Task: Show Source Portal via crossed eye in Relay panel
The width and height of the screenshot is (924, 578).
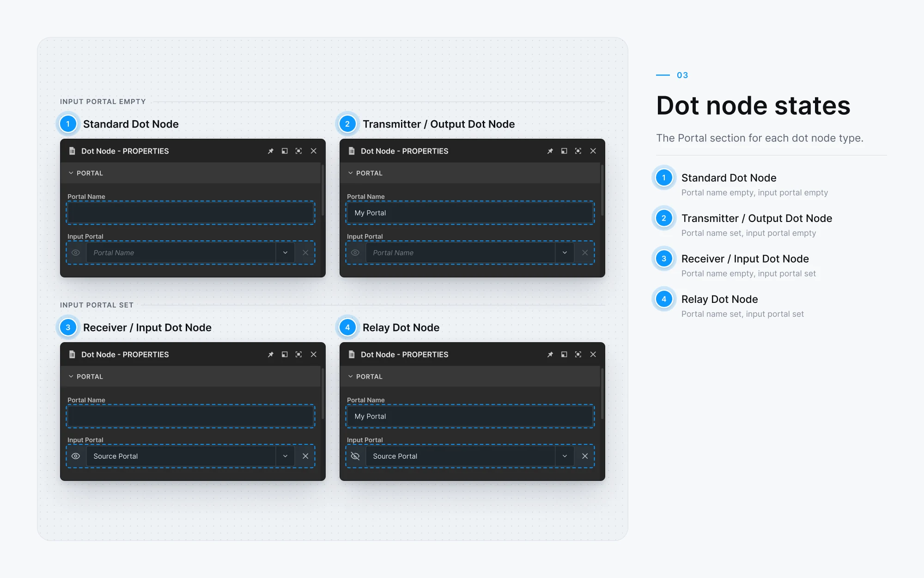Action: 355,456
